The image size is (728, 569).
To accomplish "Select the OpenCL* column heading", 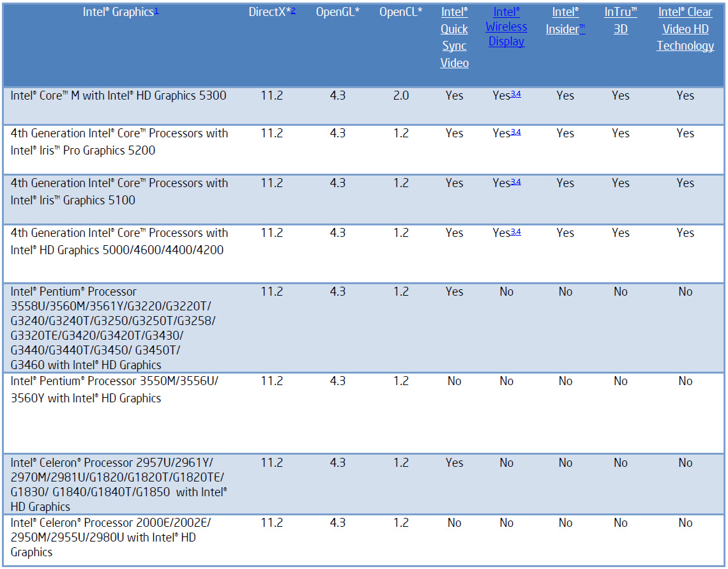I will [400, 12].
